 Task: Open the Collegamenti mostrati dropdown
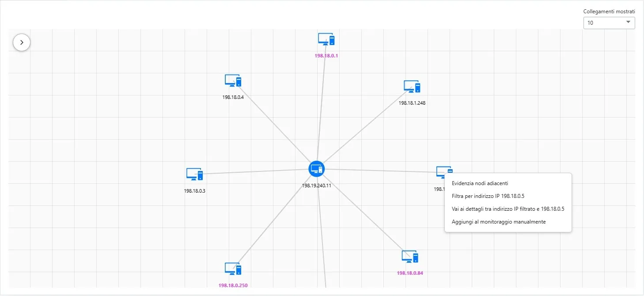(x=609, y=23)
